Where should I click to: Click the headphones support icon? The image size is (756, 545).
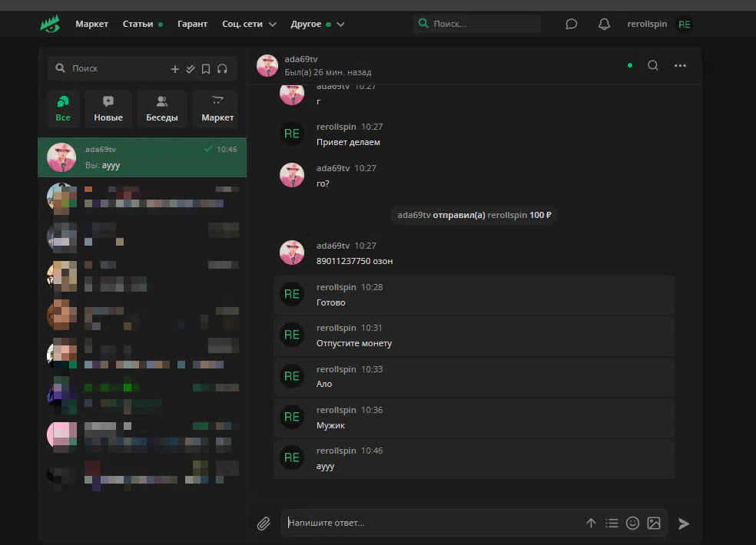pos(222,69)
